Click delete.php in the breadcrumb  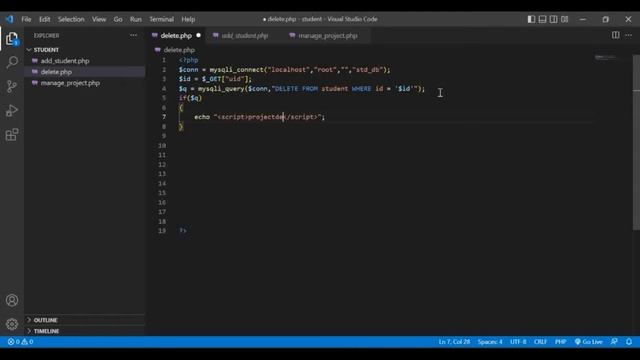click(179, 50)
